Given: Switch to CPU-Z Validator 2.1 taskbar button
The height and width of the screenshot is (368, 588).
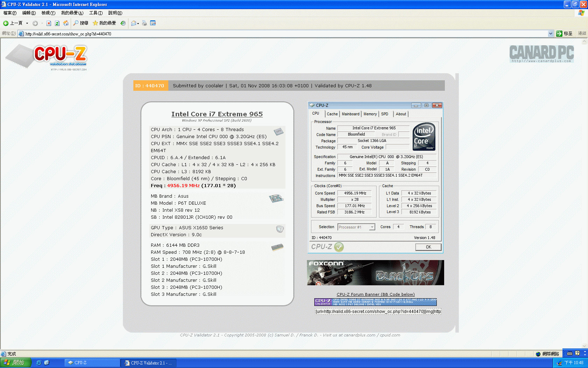Looking at the screenshot, I should tap(148, 363).
